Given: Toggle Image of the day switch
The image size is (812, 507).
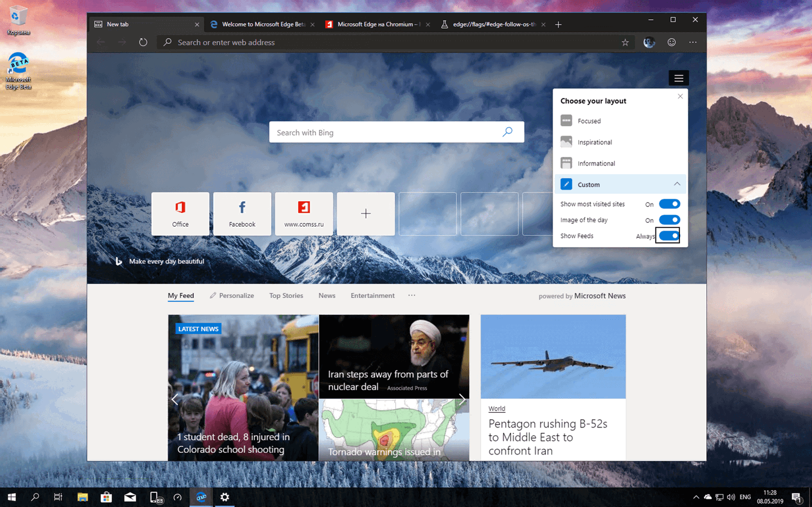Looking at the screenshot, I should 670,220.
